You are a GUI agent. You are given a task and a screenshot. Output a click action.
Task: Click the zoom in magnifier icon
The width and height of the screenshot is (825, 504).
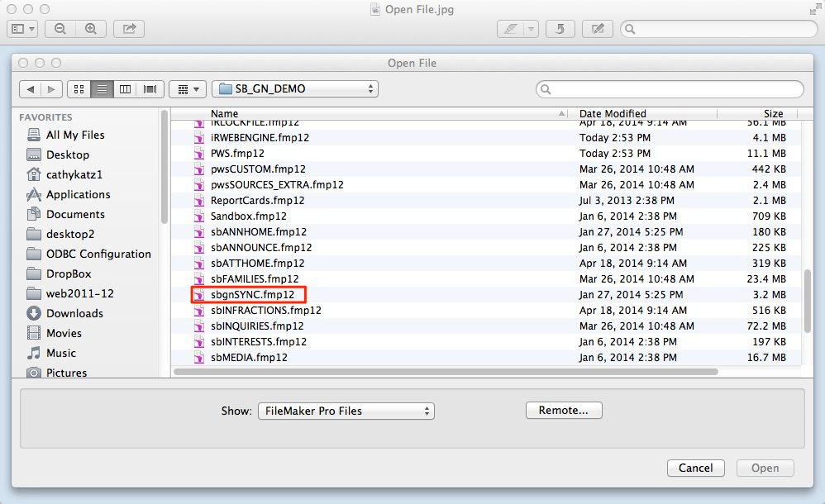tap(90, 29)
